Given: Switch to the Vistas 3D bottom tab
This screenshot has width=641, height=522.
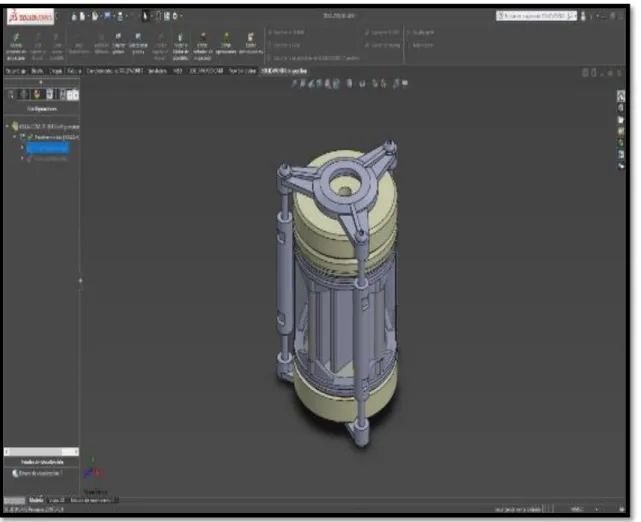Looking at the screenshot, I should (x=56, y=500).
